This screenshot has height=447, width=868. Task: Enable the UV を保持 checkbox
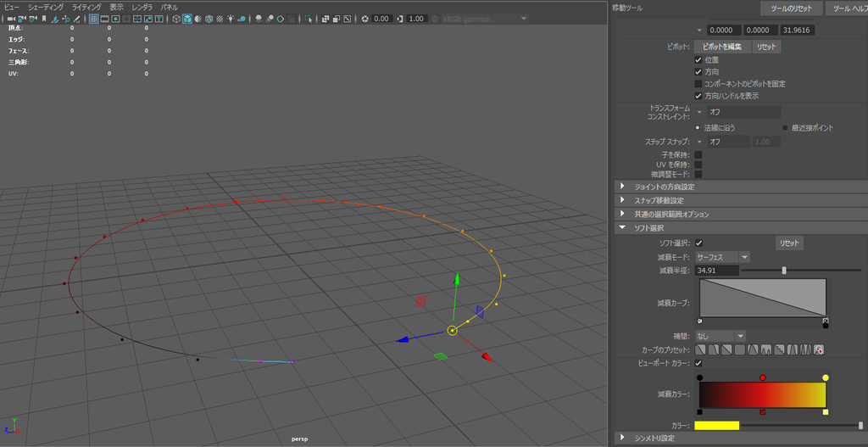click(x=698, y=165)
